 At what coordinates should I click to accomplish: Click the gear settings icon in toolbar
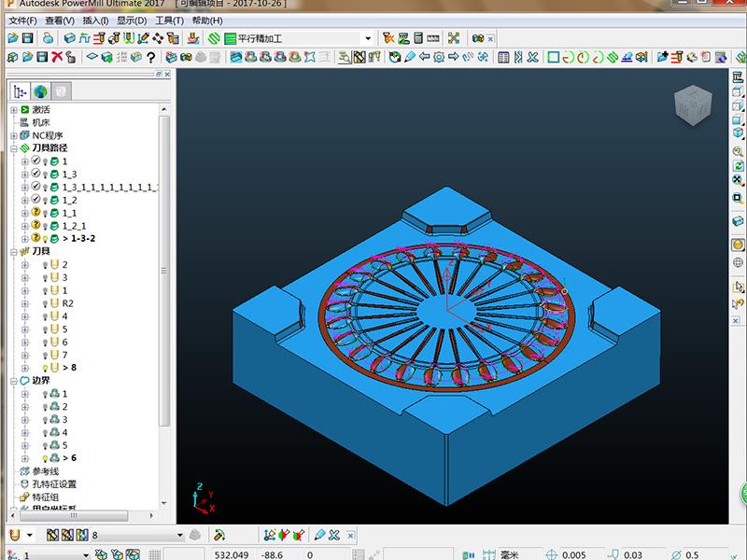pyautogui.click(x=439, y=57)
